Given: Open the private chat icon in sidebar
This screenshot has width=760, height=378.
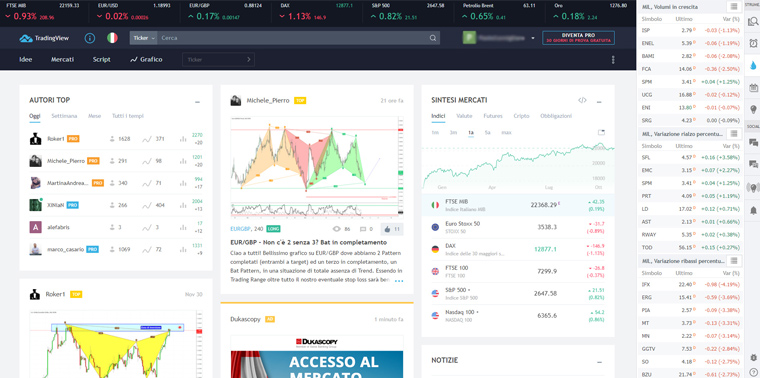Looking at the screenshot, I should coord(753,164).
